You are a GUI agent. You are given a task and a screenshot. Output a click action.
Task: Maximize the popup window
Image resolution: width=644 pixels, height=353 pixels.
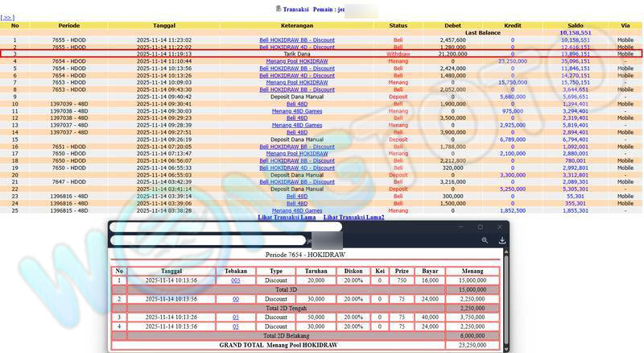click(480, 227)
